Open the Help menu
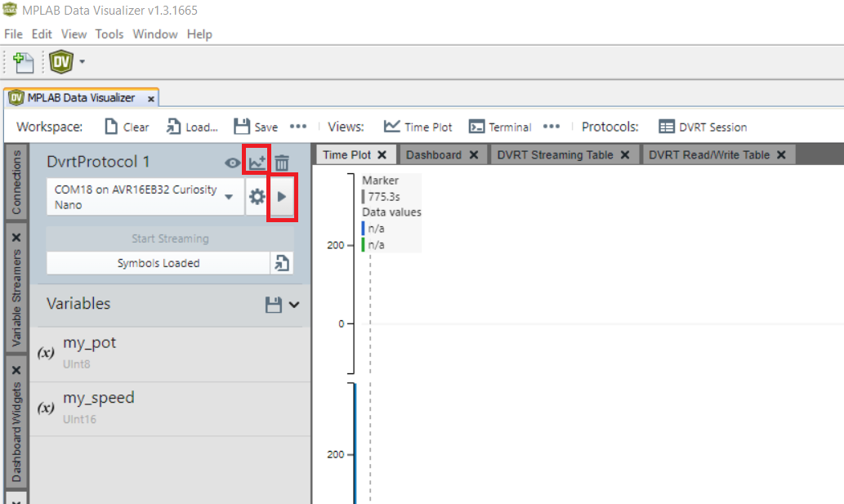The image size is (844, 504). (x=199, y=33)
